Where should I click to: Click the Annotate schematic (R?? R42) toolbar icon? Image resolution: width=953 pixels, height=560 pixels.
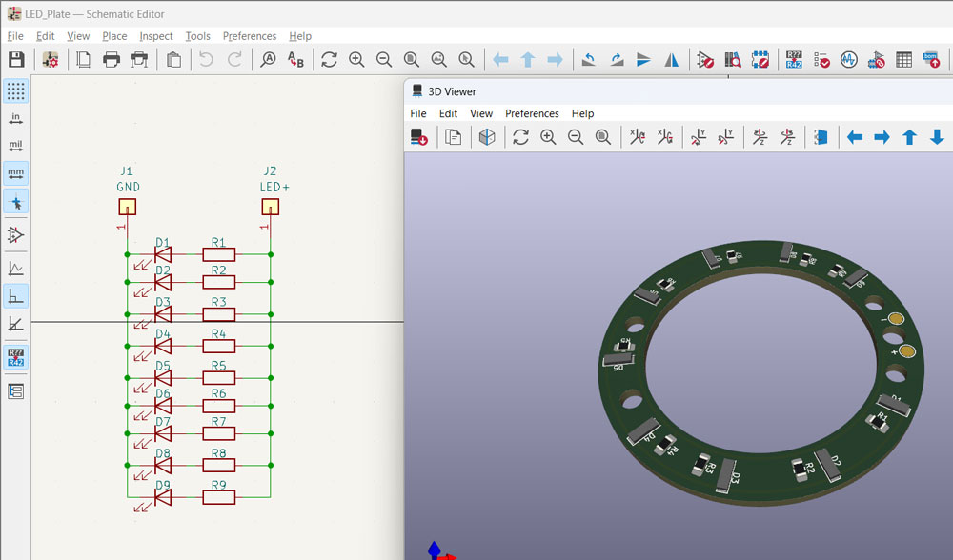coord(793,60)
